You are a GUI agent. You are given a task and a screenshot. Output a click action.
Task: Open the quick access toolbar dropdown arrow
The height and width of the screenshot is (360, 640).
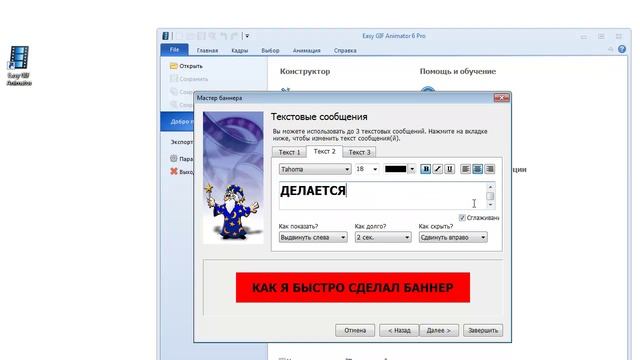pos(247,36)
